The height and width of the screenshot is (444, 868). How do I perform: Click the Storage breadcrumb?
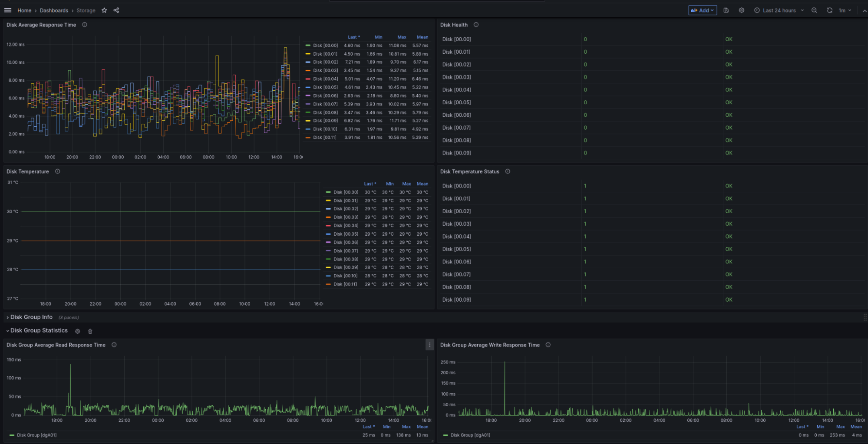point(86,10)
